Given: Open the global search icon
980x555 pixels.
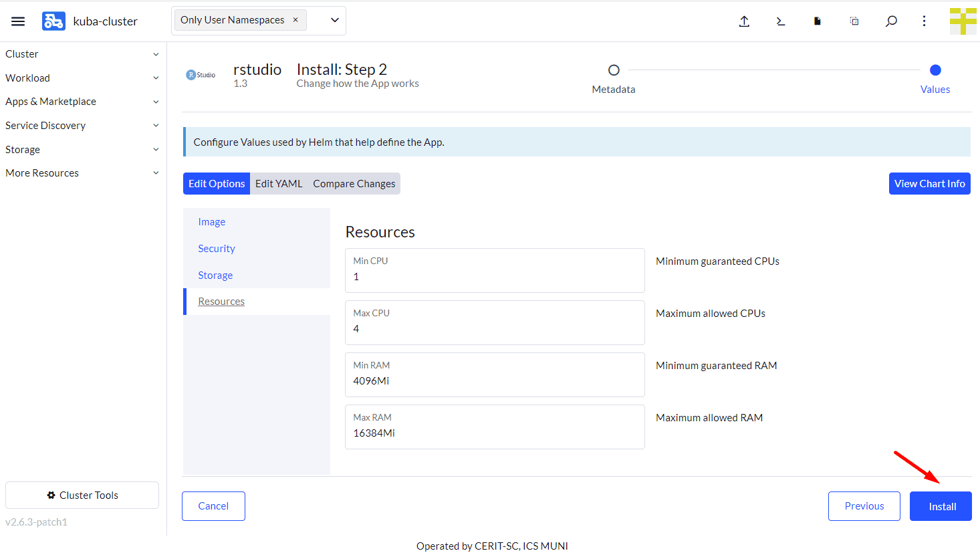Looking at the screenshot, I should [891, 21].
